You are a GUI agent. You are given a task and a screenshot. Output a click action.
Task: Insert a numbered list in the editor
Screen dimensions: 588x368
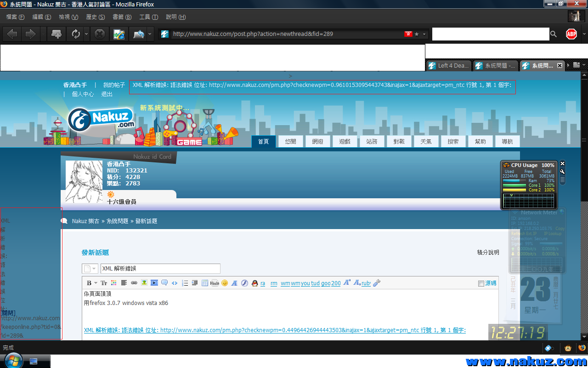[x=185, y=283]
